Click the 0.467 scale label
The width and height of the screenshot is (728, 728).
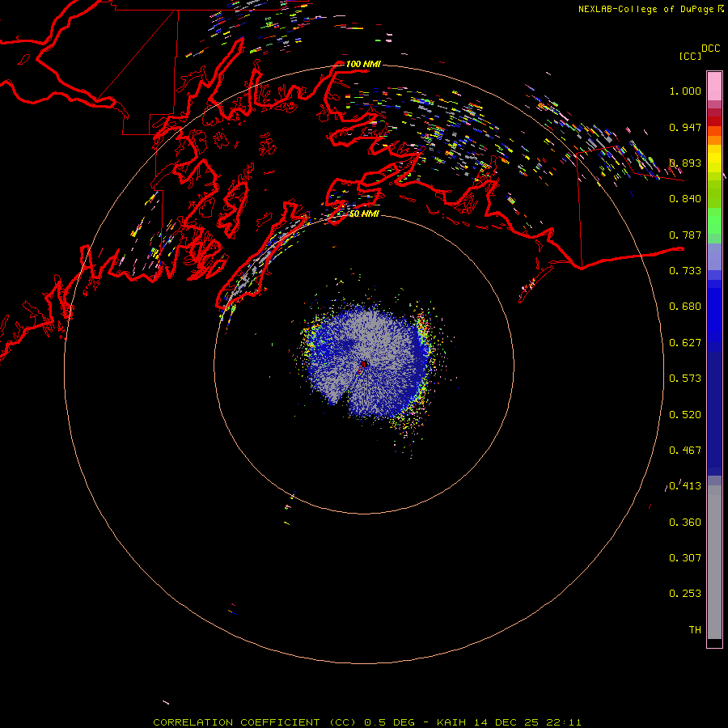685,451
